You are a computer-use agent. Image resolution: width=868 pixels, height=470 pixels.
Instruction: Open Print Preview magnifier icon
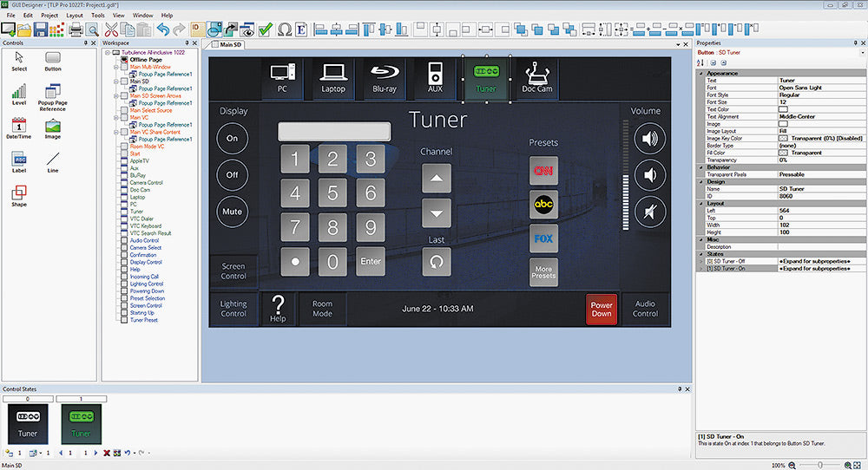point(92,29)
